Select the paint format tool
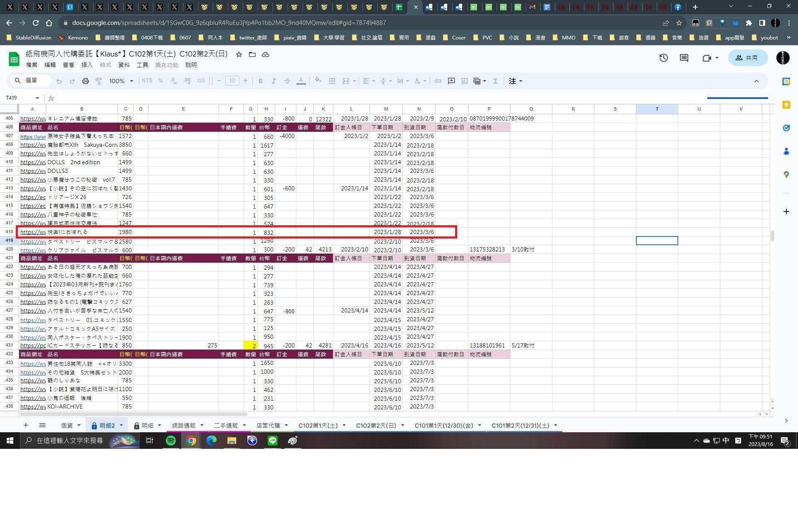This screenshot has width=798, height=532. click(x=99, y=81)
